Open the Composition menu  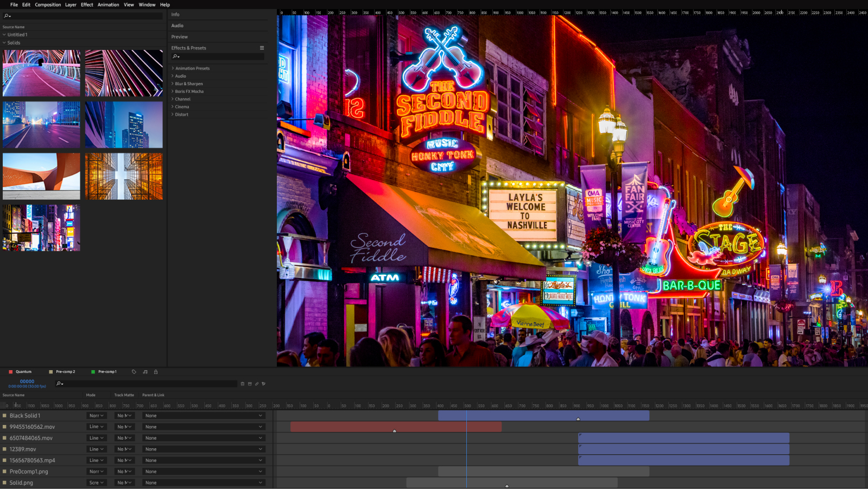click(x=48, y=4)
